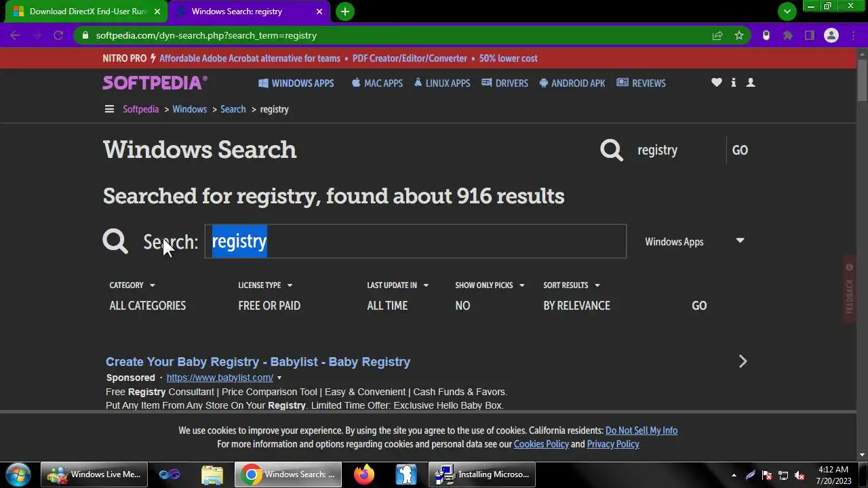
Task: Open a new tab with plus button
Action: (345, 12)
